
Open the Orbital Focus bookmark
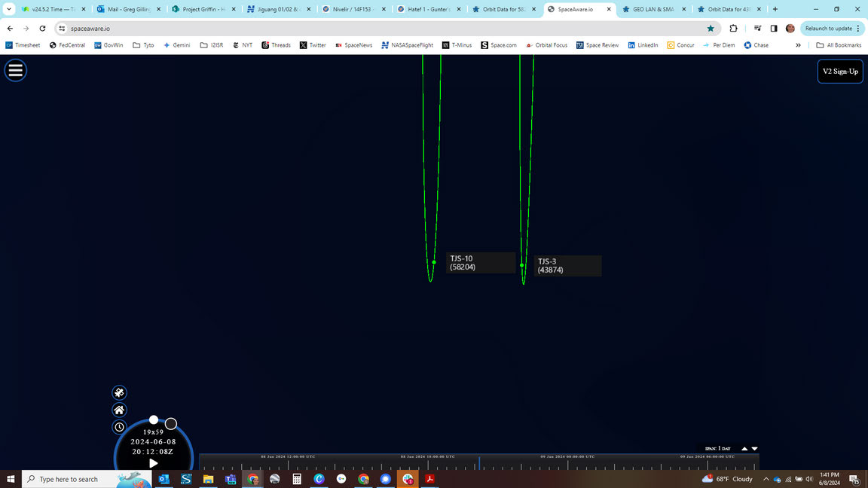point(547,45)
